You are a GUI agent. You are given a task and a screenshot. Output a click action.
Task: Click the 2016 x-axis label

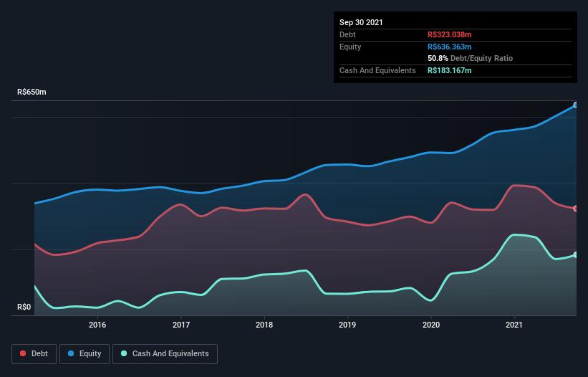pyautogui.click(x=97, y=325)
